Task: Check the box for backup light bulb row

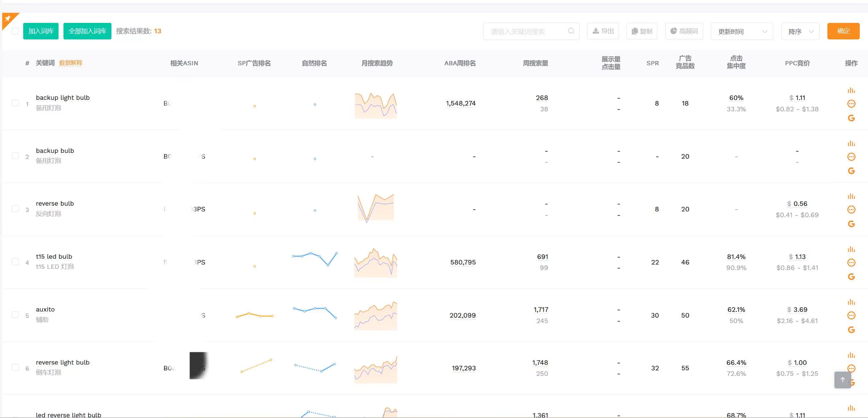Action: [x=15, y=103]
